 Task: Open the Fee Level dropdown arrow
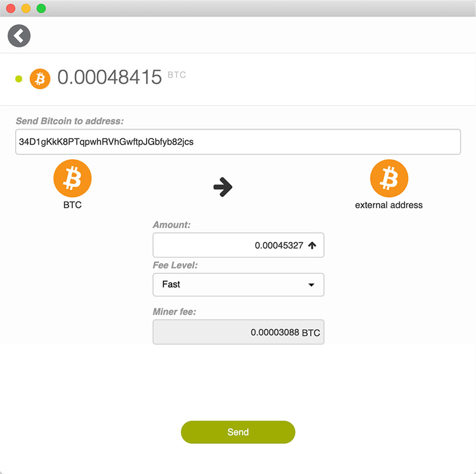[x=311, y=285]
